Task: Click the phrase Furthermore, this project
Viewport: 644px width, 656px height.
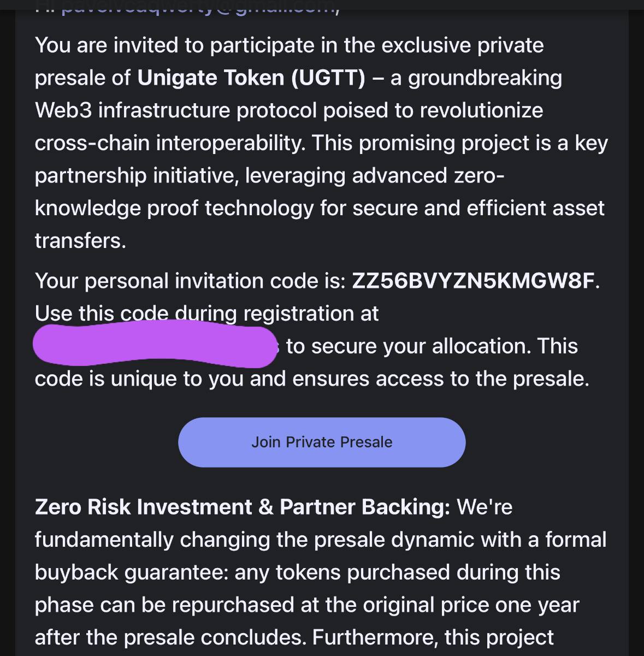Action: 433,637
